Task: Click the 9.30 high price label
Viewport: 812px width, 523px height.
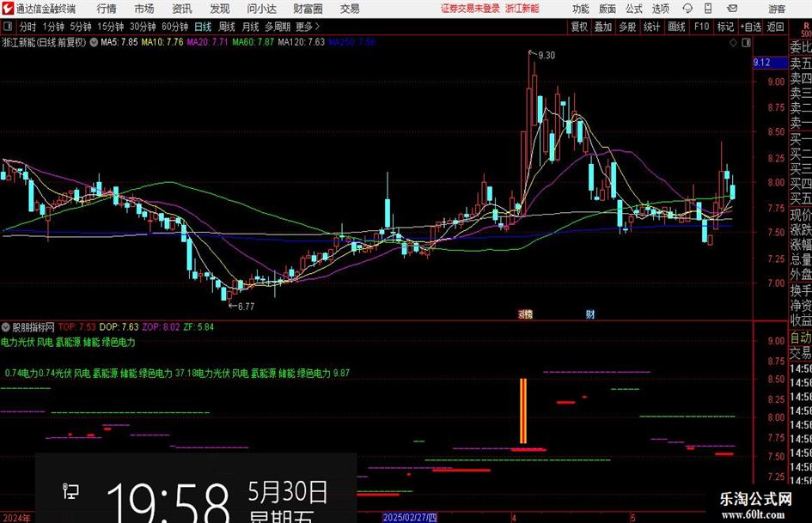Action: (546, 56)
